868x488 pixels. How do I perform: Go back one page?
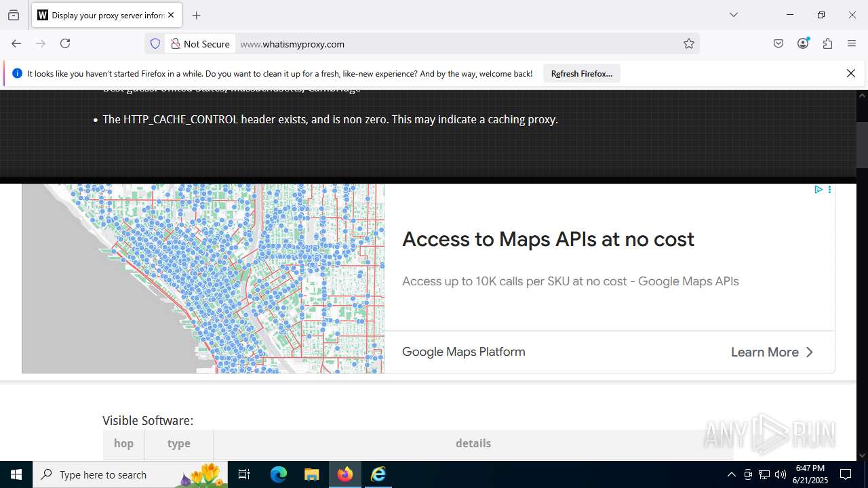16,43
